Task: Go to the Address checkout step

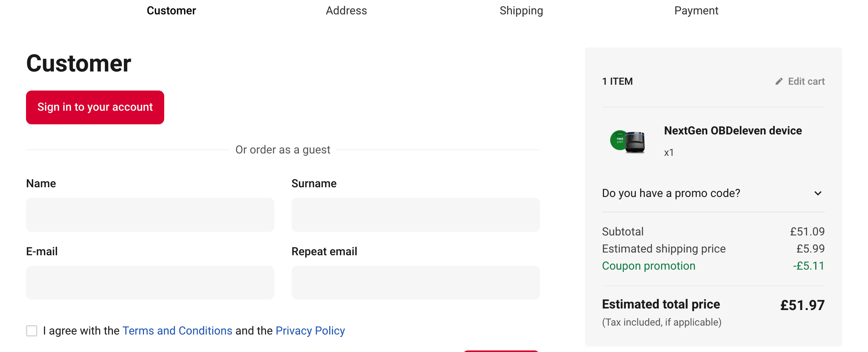Action: click(346, 11)
